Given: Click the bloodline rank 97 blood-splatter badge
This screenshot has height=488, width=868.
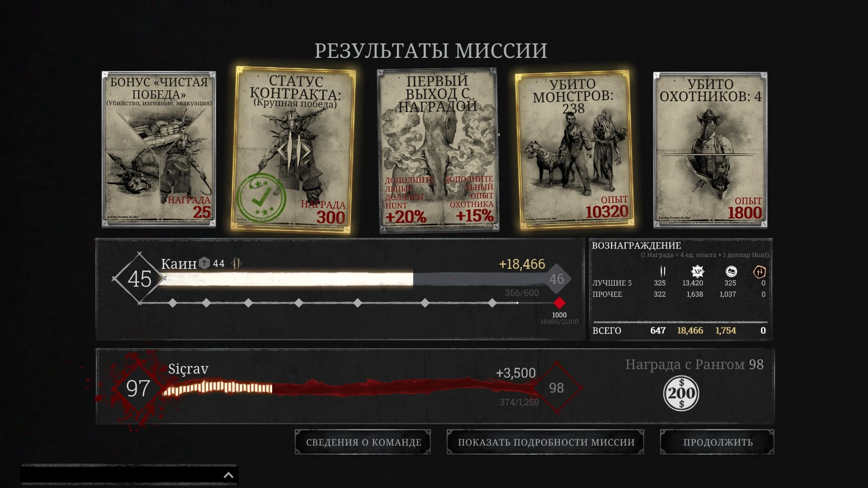Looking at the screenshot, I should pos(138,388).
